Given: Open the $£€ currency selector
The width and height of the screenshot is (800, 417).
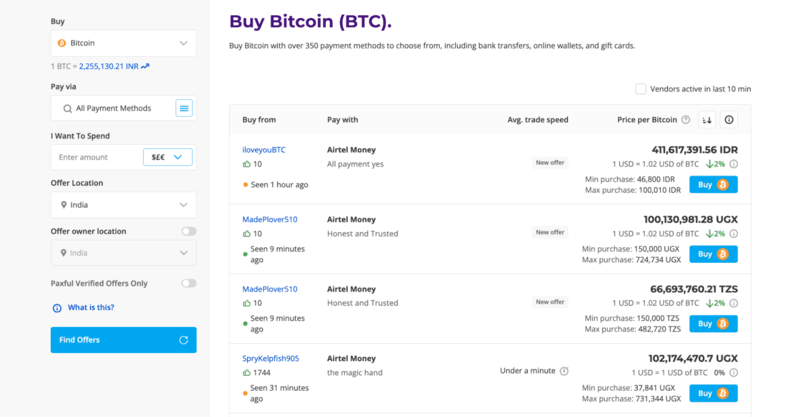Looking at the screenshot, I should click(x=167, y=157).
